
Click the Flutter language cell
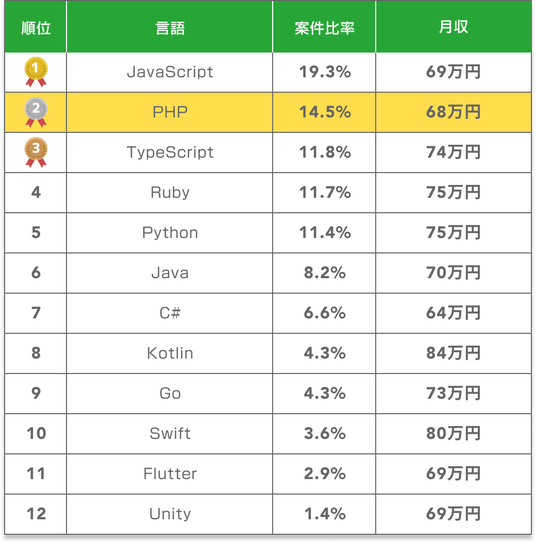click(x=170, y=474)
